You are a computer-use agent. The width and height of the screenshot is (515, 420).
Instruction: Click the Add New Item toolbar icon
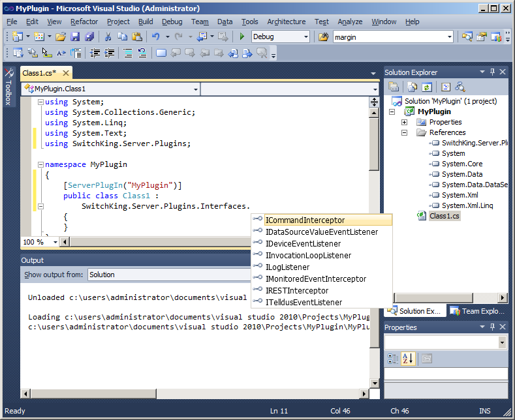coord(39,37)
